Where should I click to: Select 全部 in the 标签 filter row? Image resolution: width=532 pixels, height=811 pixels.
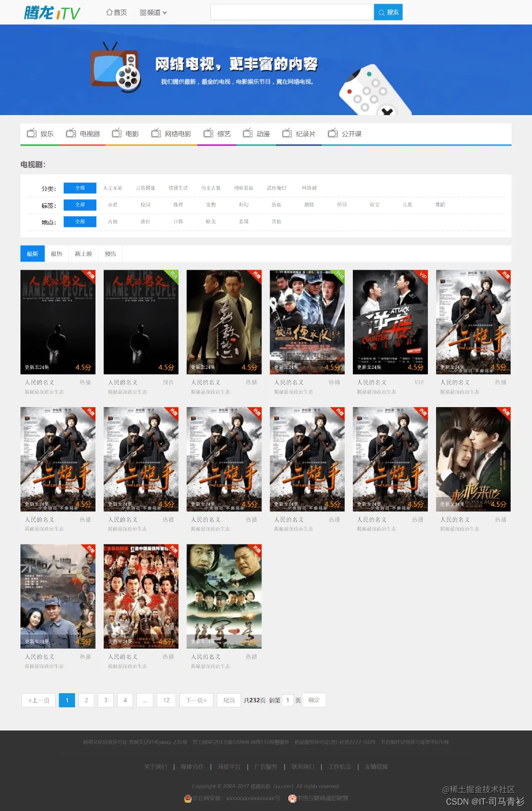point(80,205)
